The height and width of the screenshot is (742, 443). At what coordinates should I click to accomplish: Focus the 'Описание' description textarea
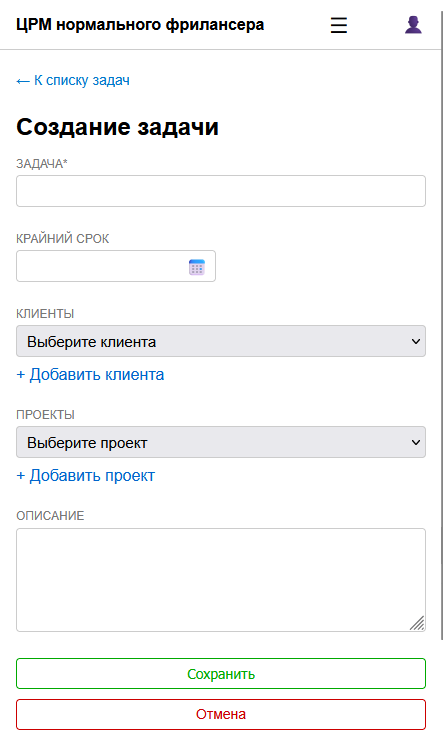[x=221, y=580]
